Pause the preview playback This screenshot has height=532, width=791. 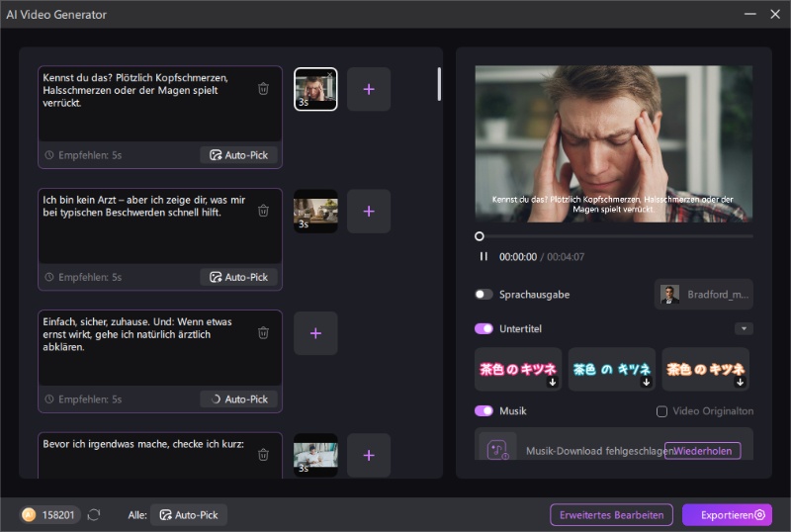(483, 256)
